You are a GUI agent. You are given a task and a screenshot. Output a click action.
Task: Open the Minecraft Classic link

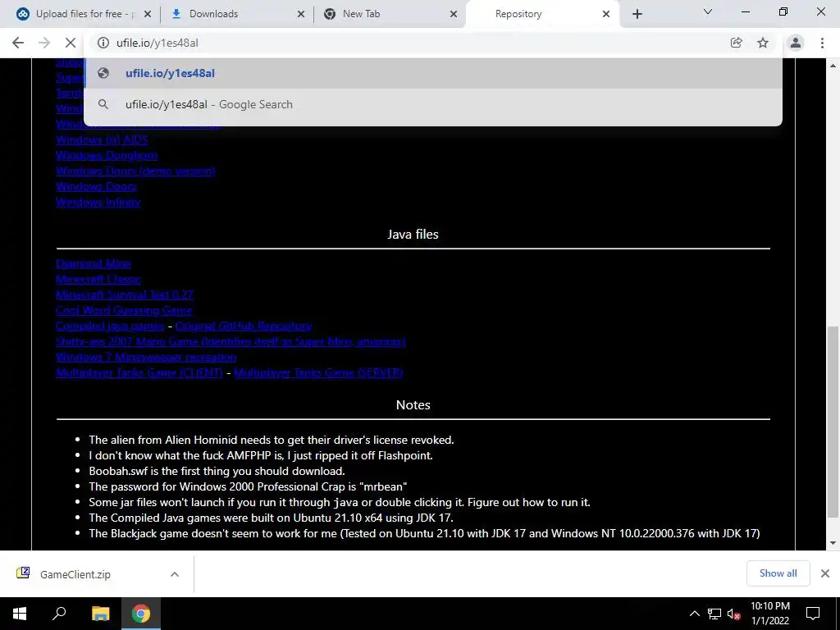tap(98, 279)
